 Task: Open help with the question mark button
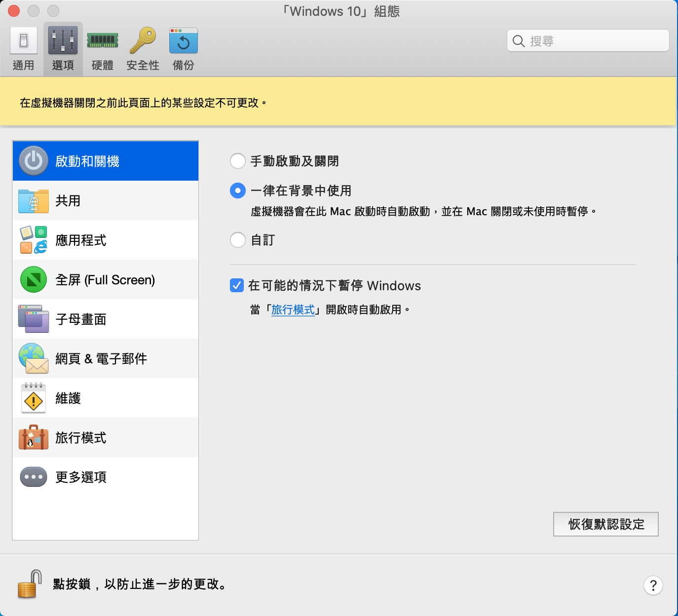pos(653,585)
